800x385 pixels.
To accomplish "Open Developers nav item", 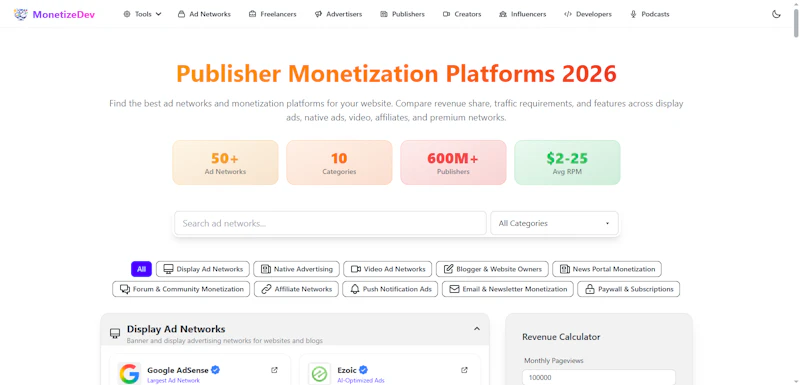I will 588,14.
